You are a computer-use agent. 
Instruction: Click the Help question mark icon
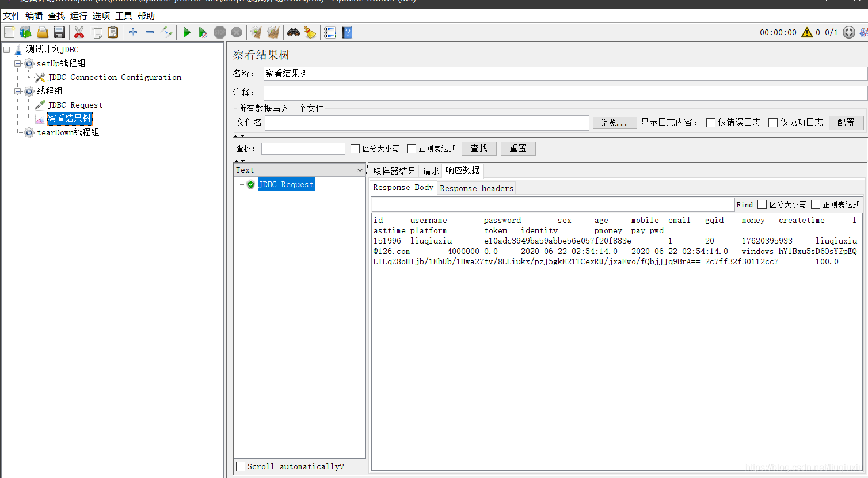pyautogui.click(x=347, y=32)
